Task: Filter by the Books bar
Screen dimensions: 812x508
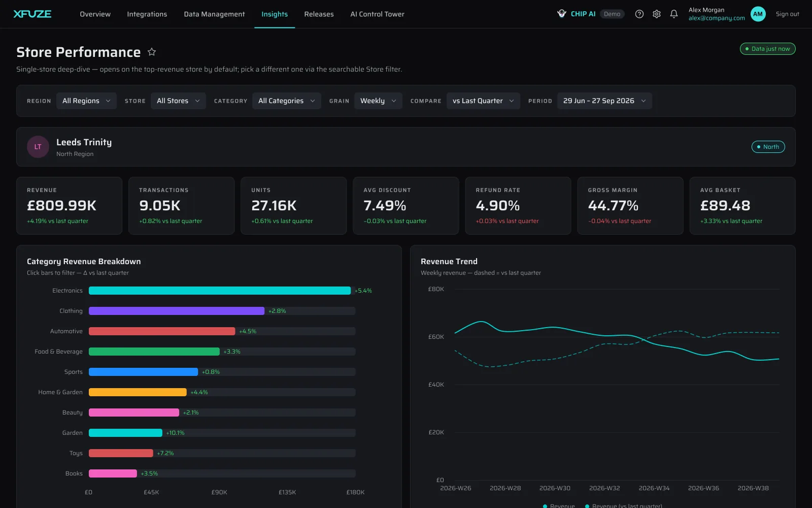Action: 113,473
